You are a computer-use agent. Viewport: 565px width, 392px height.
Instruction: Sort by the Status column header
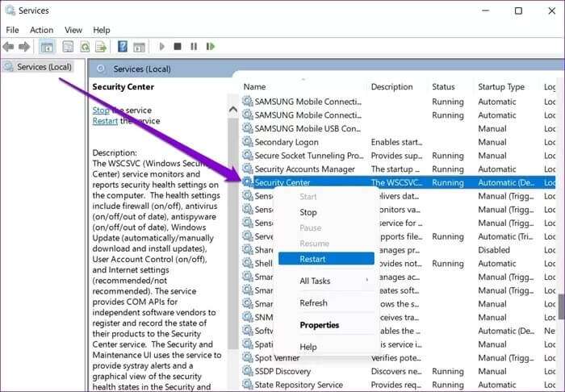[x=443, y=87]
